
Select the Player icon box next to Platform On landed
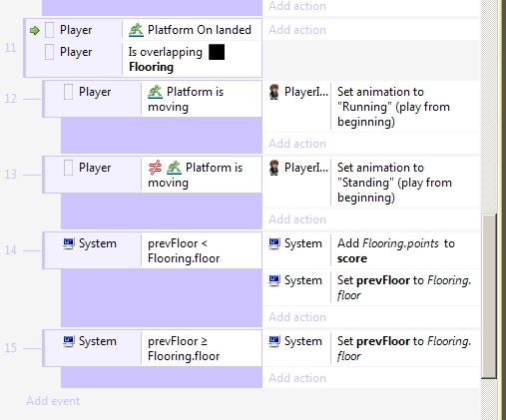pyautogui.click(x=49, y=30)
